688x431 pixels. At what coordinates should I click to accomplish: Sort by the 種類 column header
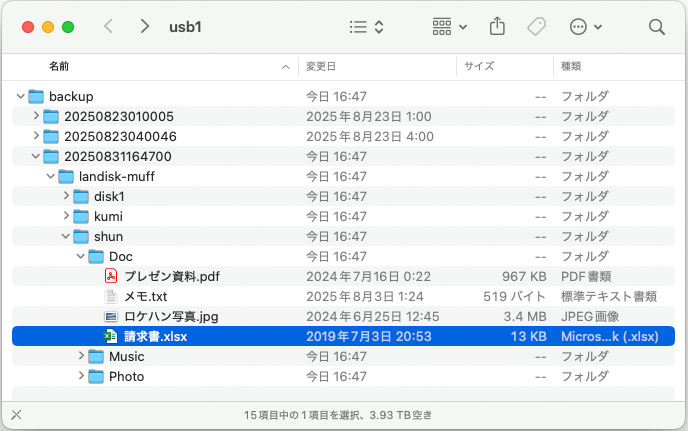point(571,66)
